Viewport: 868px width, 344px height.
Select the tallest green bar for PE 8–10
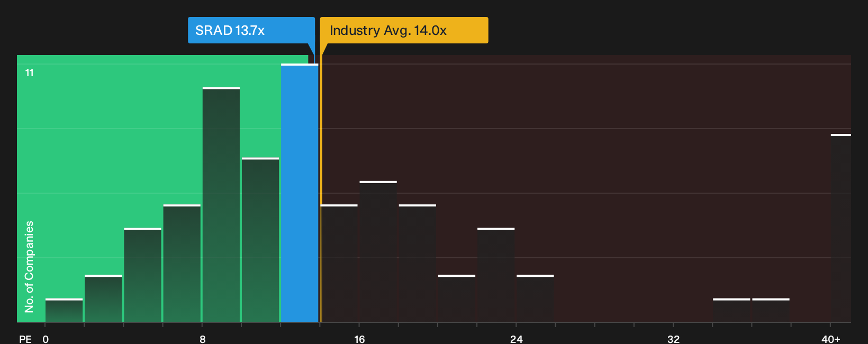tap(221, 204)
